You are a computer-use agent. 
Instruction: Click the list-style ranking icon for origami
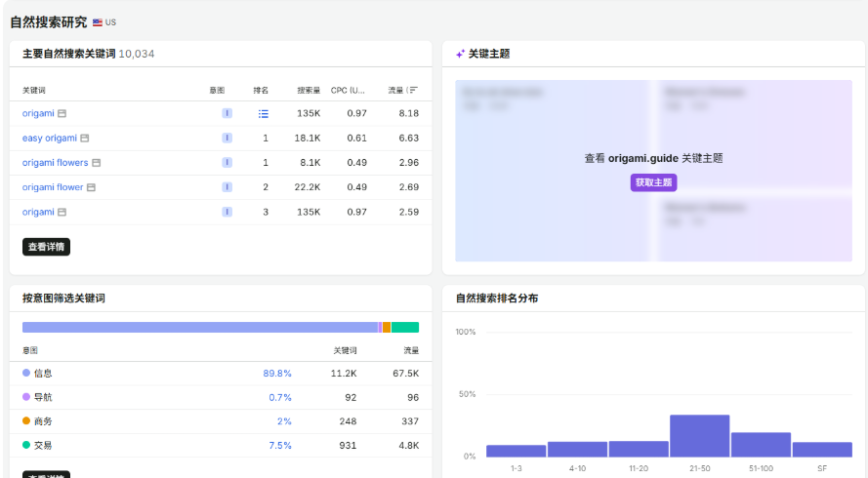point(264,113)
